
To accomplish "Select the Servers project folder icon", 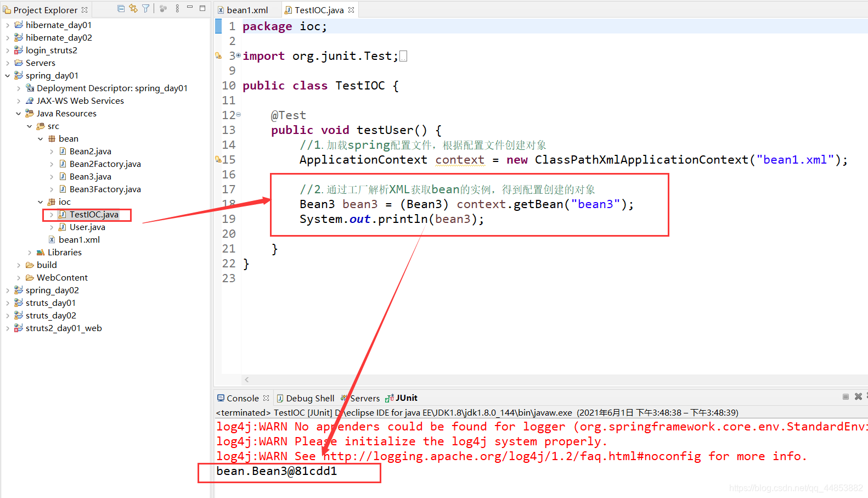I will pyautogui.click(x=19, y=63).
